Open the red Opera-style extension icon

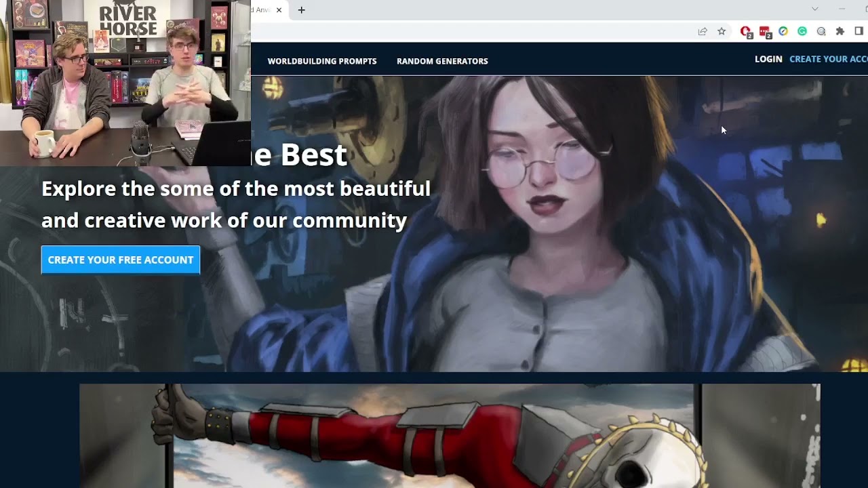tap(746, 31)
